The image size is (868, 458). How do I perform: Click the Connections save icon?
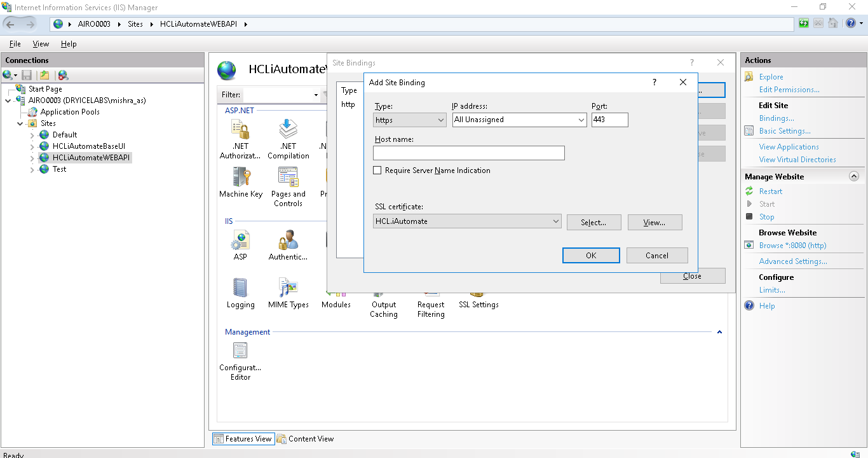[x=27, y=75]
